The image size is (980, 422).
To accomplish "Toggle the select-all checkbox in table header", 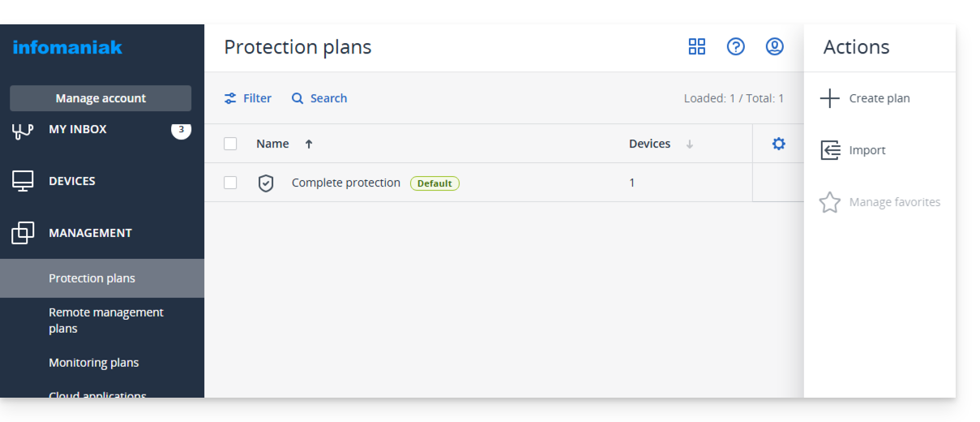I will click(x=230, y=144).
